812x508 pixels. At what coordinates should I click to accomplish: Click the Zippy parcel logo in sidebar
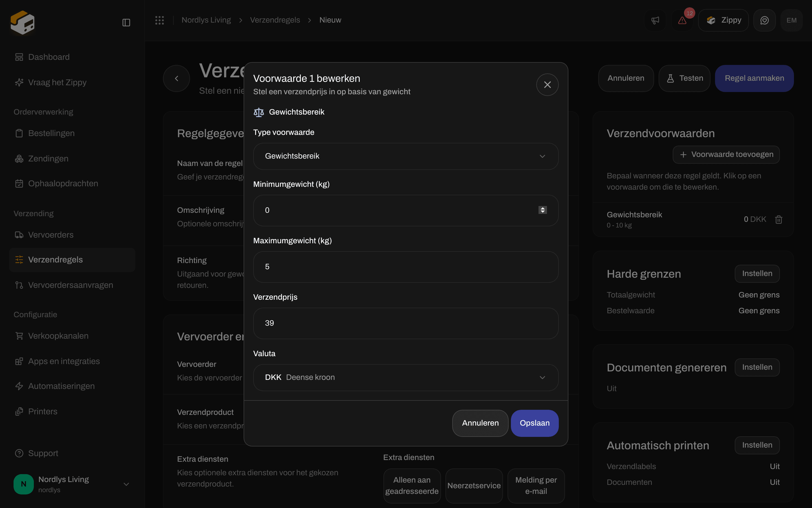pyautogui.click(x=23, y=22)
